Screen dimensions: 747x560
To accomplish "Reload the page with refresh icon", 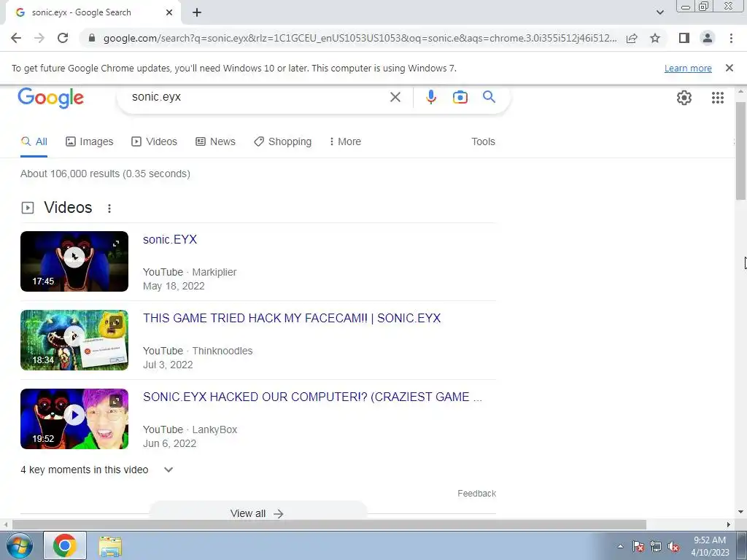I will tap(63, 38).
